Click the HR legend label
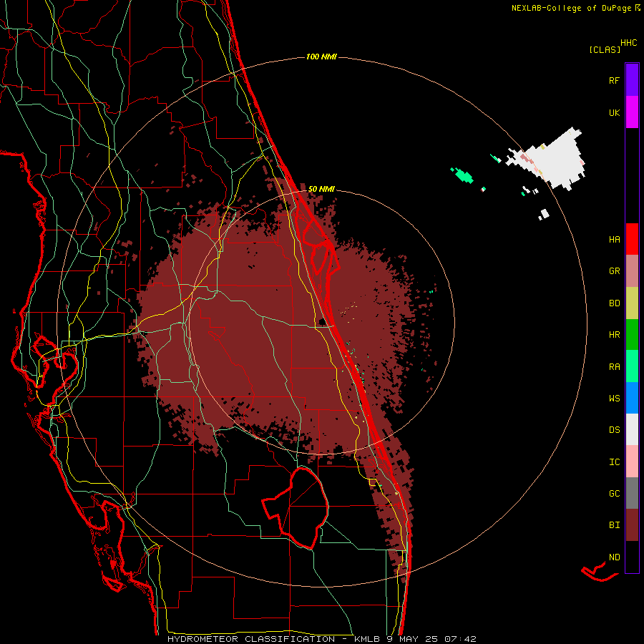 614,335
